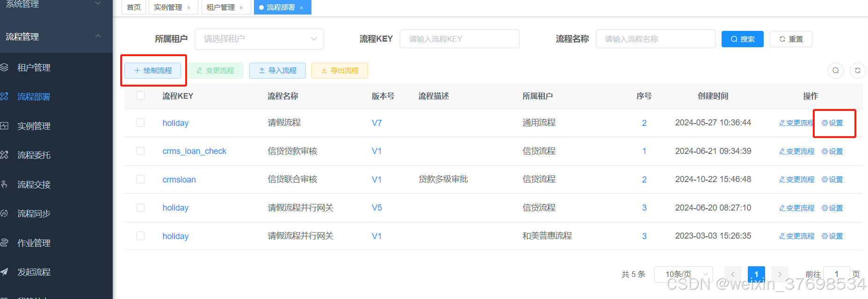This screenshot has width=868, height=299.
Task: Check the holiday V1 row checkbox
Action: (140, 236)
